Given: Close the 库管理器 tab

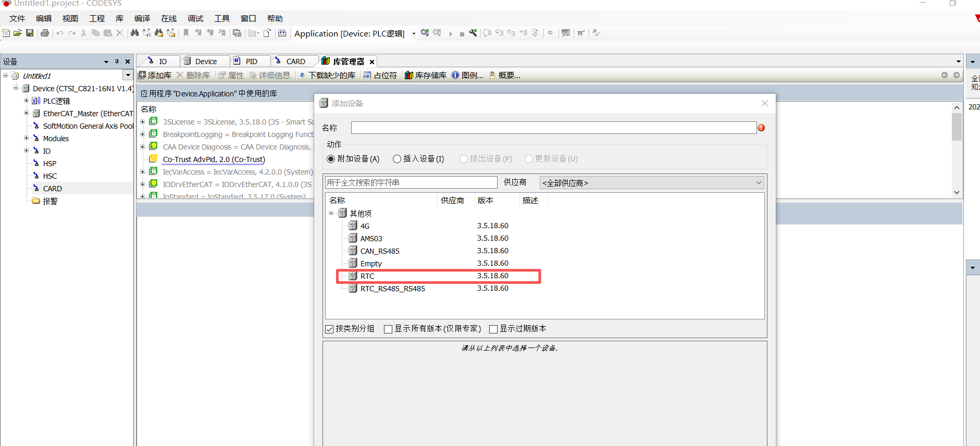Looking at the screenshot, I should pyautogui.click(x=372, y=61).
